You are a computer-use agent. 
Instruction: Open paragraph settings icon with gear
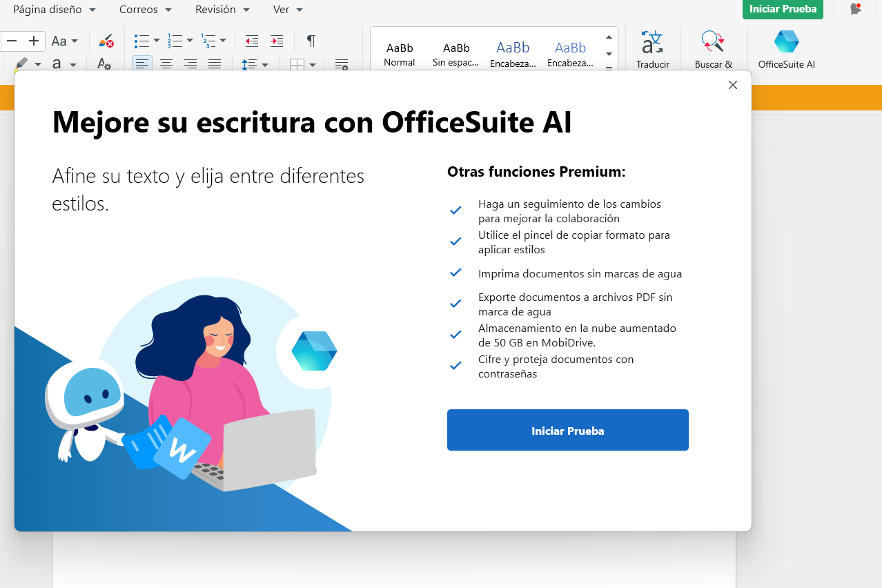pos(342,63)
